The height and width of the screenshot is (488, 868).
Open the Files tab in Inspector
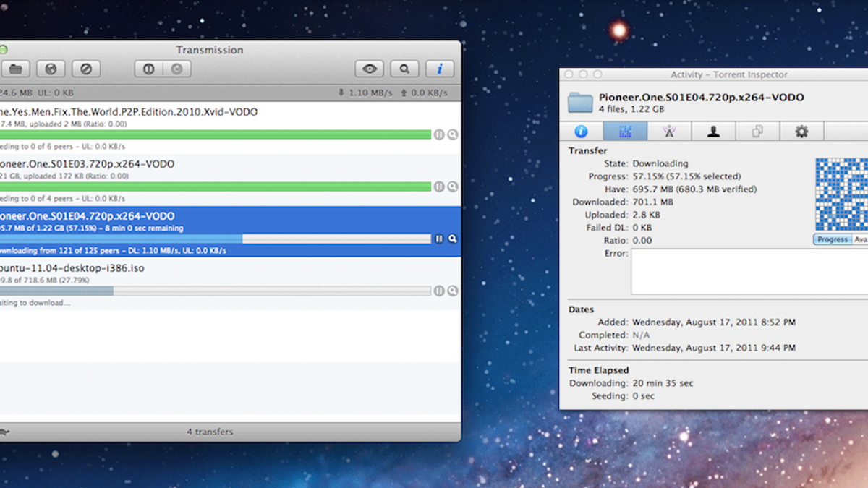757,132
